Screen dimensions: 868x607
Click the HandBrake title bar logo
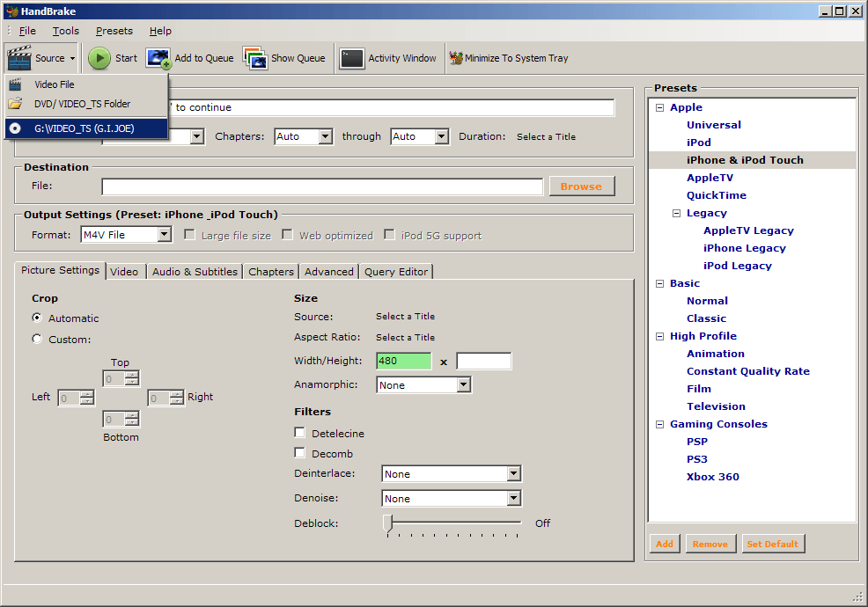pos(11,11)
